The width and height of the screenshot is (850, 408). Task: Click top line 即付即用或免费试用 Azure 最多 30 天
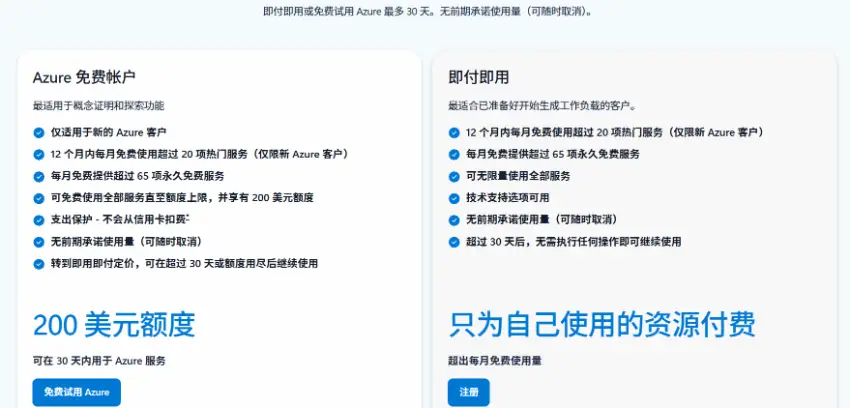pos(427,11)
